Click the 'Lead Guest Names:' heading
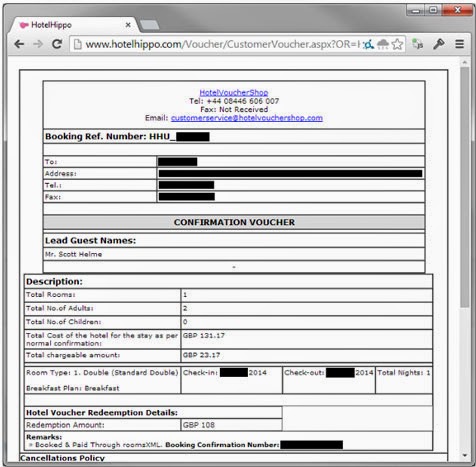 (90, 241)
